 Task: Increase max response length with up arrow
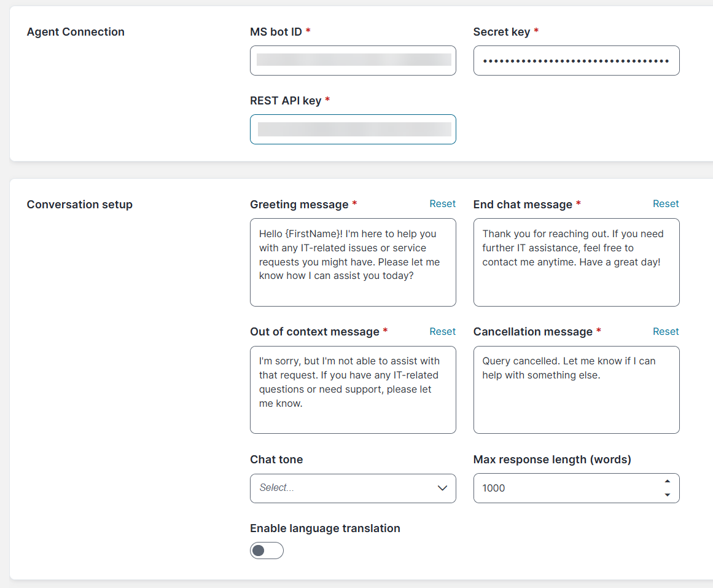[x=668, y=482]
